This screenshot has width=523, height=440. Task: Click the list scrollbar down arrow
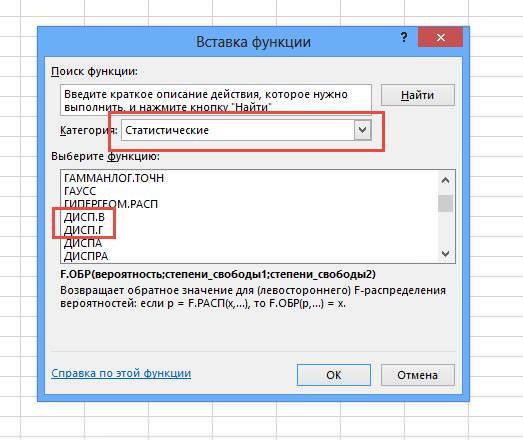pos(445,254)
